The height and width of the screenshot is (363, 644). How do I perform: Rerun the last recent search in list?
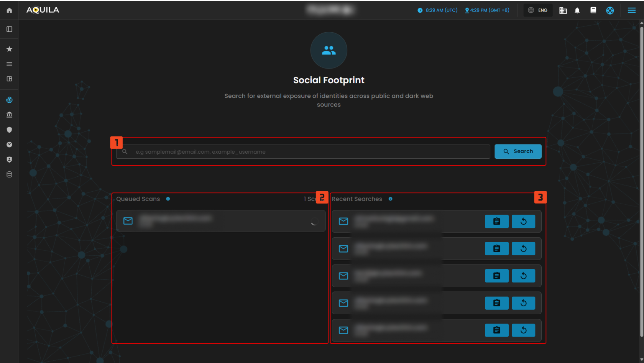click(523, 330)
